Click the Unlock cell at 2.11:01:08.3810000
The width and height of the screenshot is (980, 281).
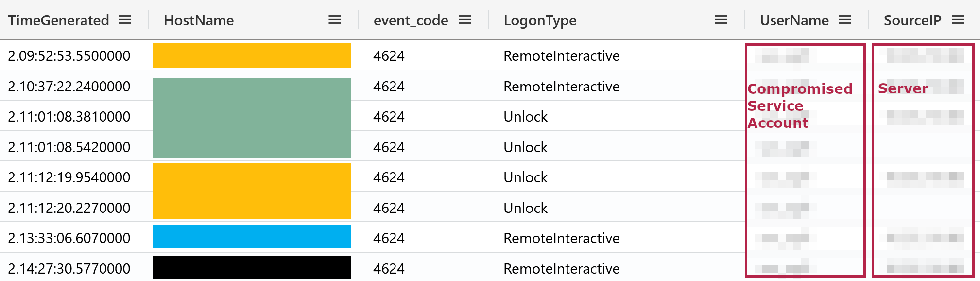(525, 117)
